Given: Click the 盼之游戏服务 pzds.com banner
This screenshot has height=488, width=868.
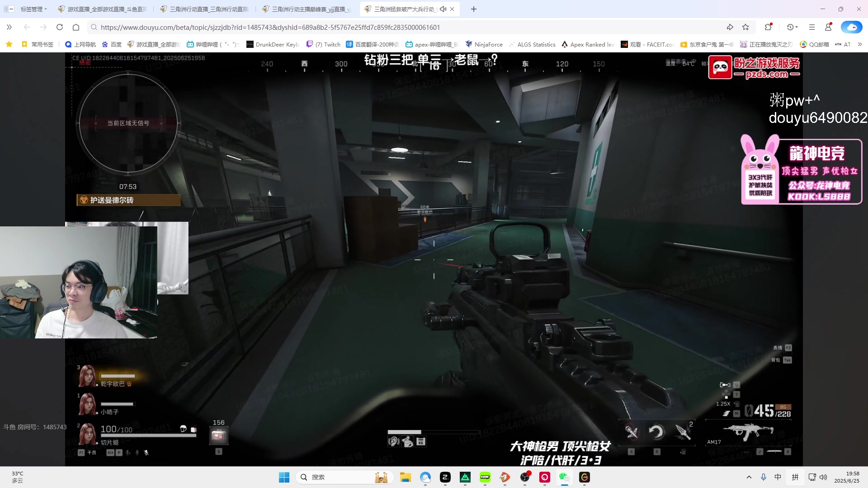Looking at the screenshot, I should [x=754, y=68].
